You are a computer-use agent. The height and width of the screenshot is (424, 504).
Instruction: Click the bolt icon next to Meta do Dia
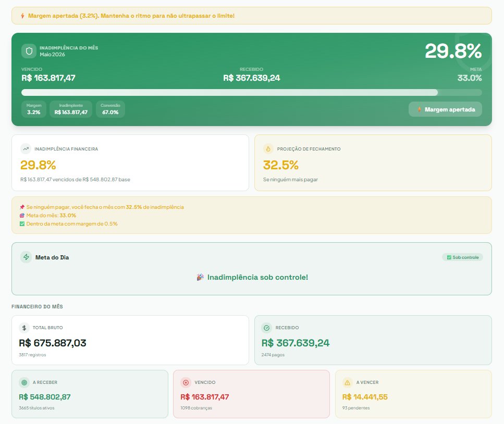point(26,257)
